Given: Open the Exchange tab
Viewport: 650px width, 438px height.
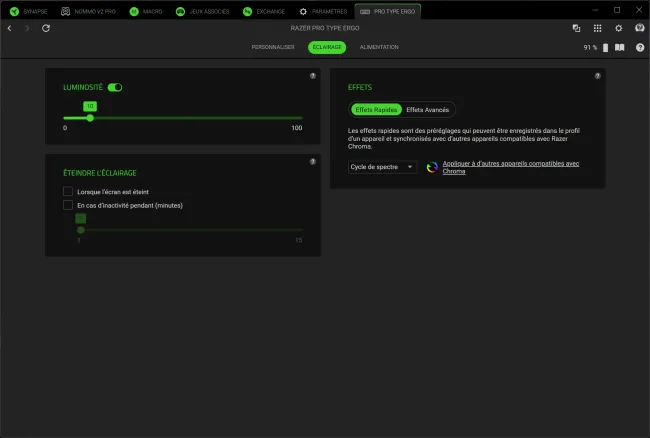Looking at the screenshot, I should tap(264, 12).
